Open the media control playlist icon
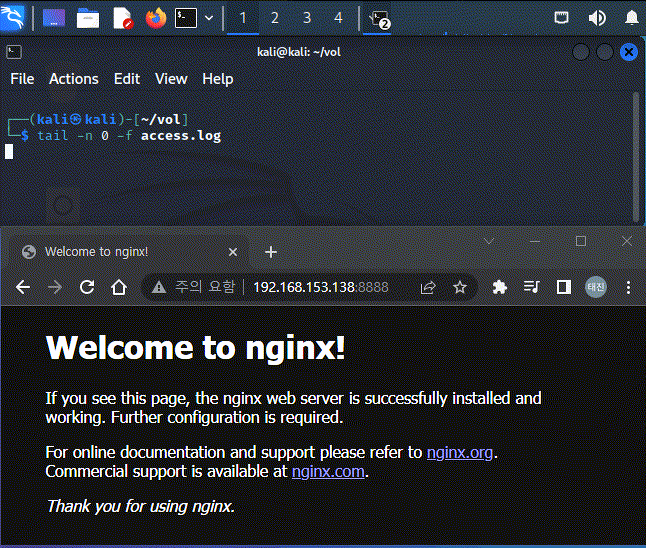The width and height of the screenshot is (646, 548). point(531,287)
